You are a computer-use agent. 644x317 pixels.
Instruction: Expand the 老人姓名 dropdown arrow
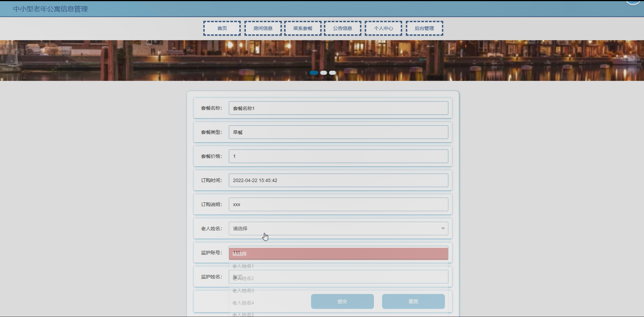(x=443, y=228)
